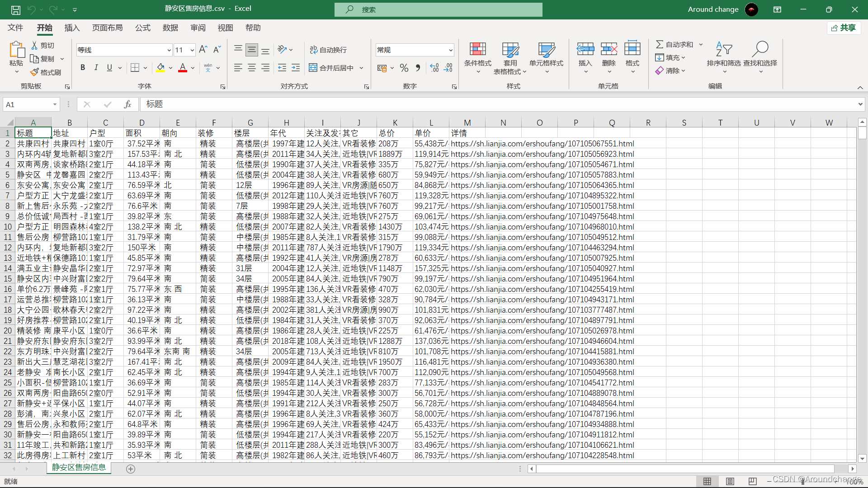Screen dimensions: 868x488
Task: Click the Format Painter brush icon
Action: [35, 72]
